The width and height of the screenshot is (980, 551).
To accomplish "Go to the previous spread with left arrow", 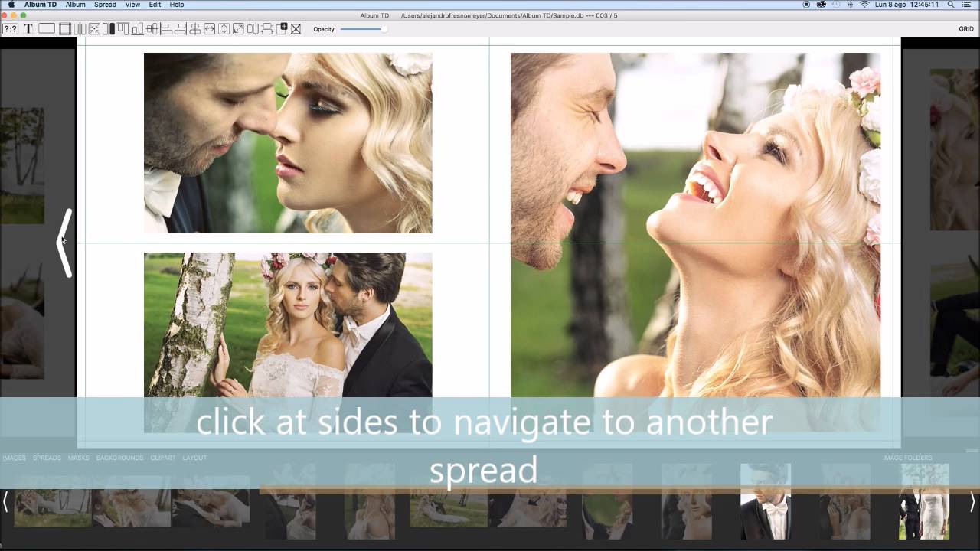I will [x=65, y=243].
